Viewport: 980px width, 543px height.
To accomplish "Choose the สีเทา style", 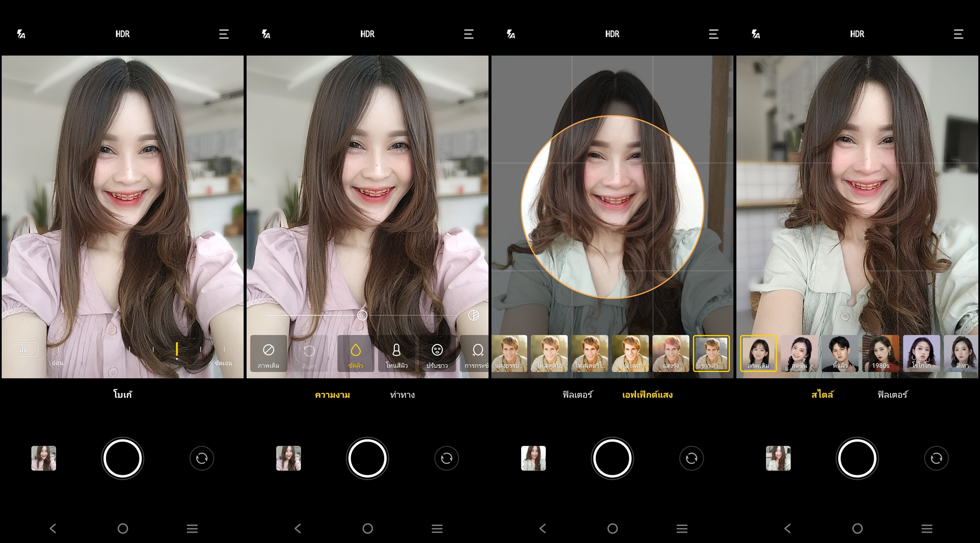I will coord(961,354).
